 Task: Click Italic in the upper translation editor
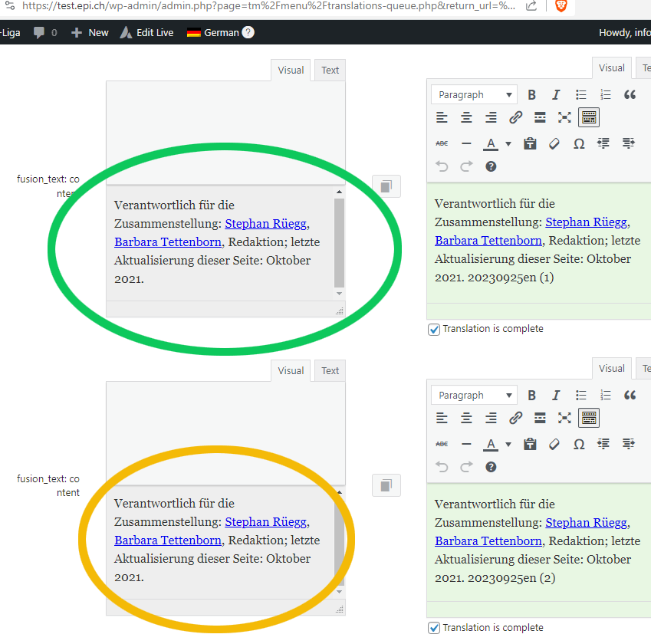click(556, 94)
